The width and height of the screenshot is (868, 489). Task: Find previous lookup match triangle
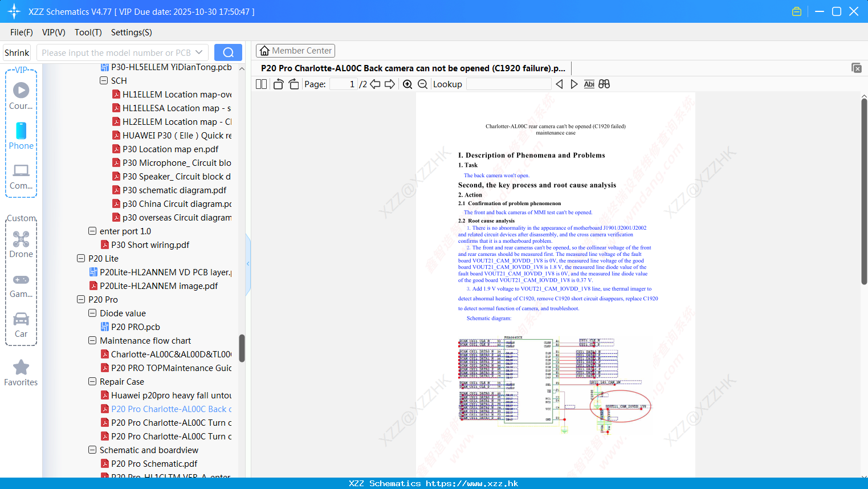pyautogui.click(x=559, y=84)
